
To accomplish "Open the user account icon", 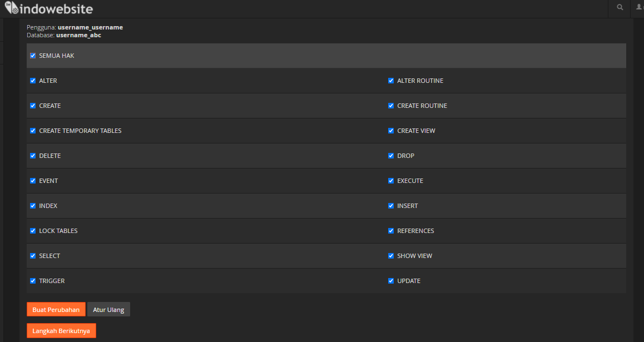I will tap(638, 8).
